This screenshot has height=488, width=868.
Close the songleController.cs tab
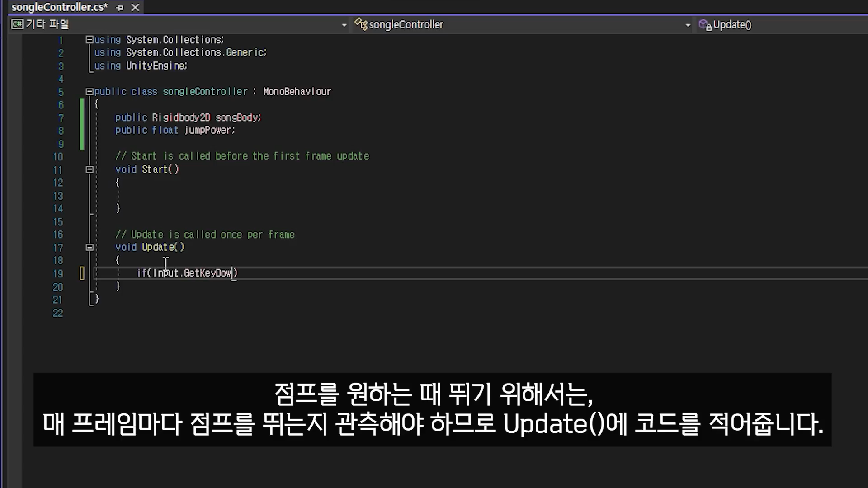click(x=135, y=8)
